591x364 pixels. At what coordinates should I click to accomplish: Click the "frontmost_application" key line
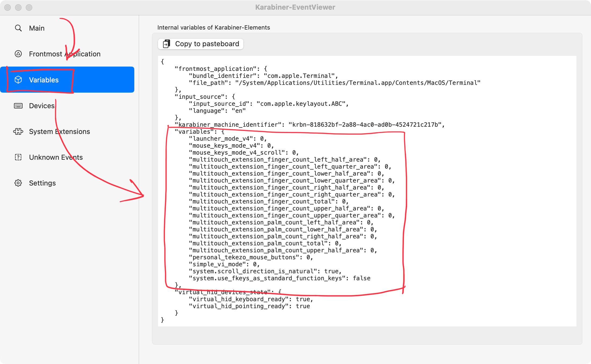coord(221,69)
